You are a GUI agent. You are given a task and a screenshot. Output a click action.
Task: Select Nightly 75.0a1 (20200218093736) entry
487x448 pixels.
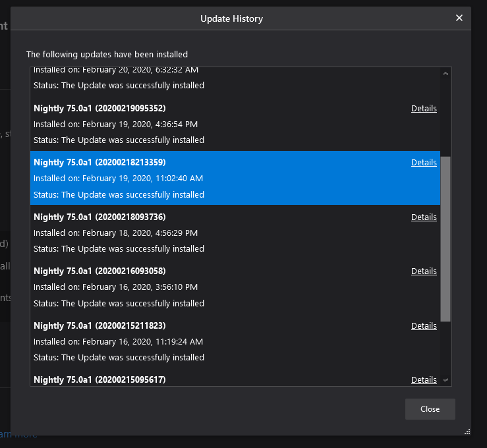click(x=235, y=233)
